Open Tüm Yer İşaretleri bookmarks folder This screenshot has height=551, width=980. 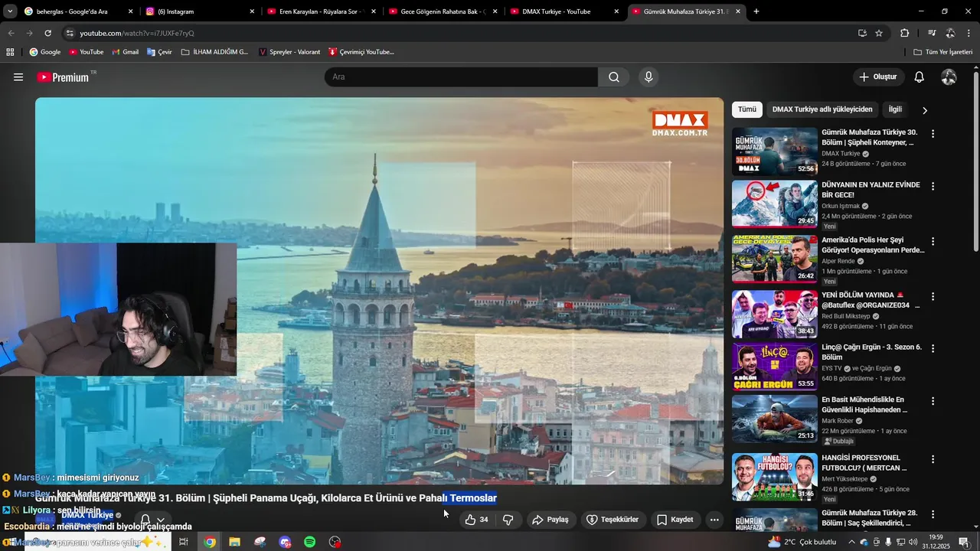pyautogui.click(x=942, y=52)
